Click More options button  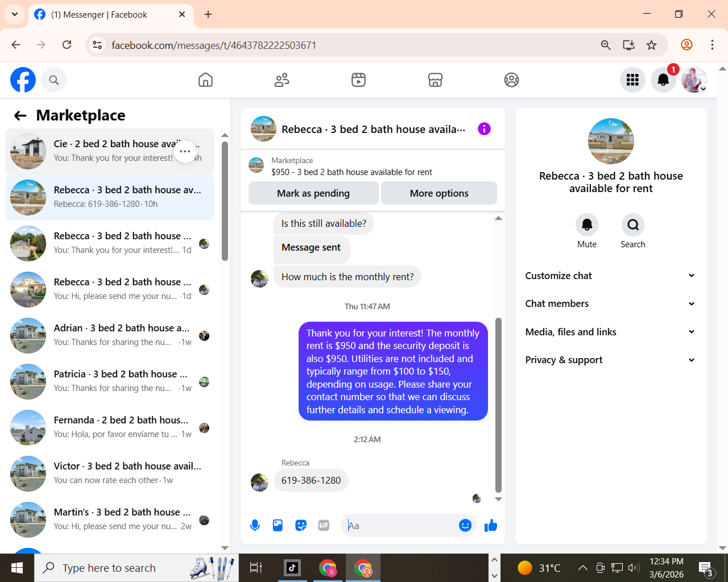point(439,193)
